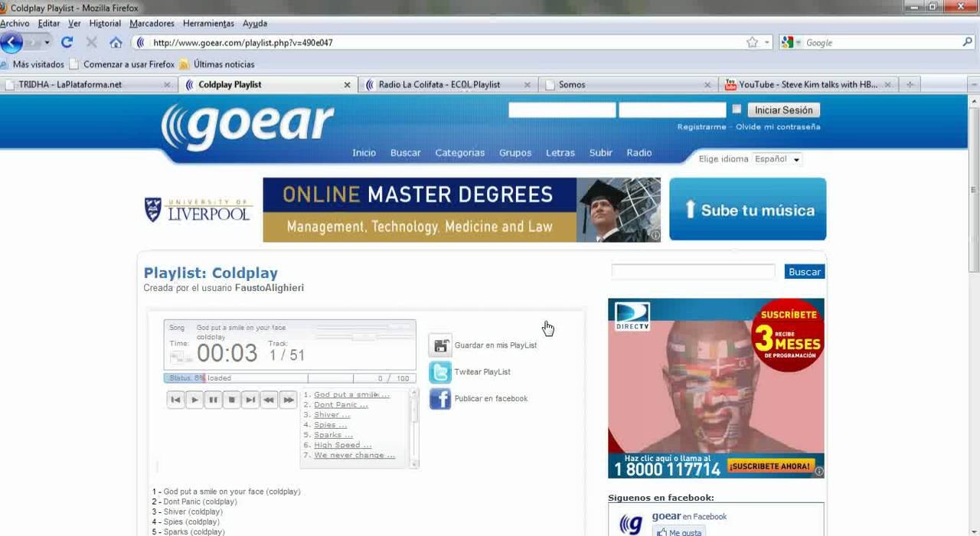Viewport: 980px width, 536px height.
Task: Skip to the next track
Action: [250, 400]
